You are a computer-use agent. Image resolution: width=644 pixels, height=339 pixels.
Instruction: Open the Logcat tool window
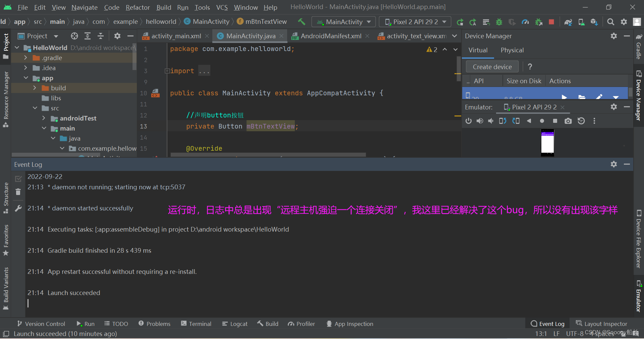(235, 324)
